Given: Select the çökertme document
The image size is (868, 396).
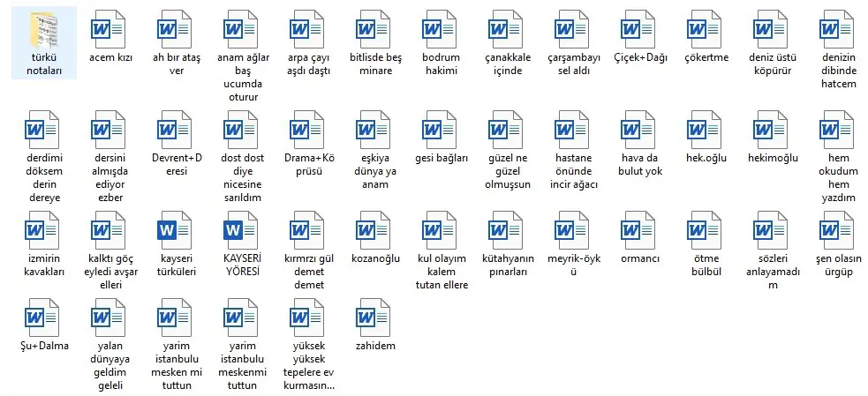Looking at the screenshot, I should tap(706, 29).
